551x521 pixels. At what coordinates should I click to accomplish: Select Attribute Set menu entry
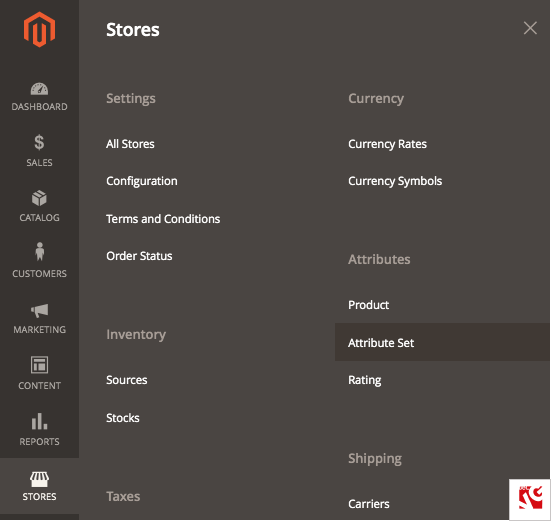[442, 342]
